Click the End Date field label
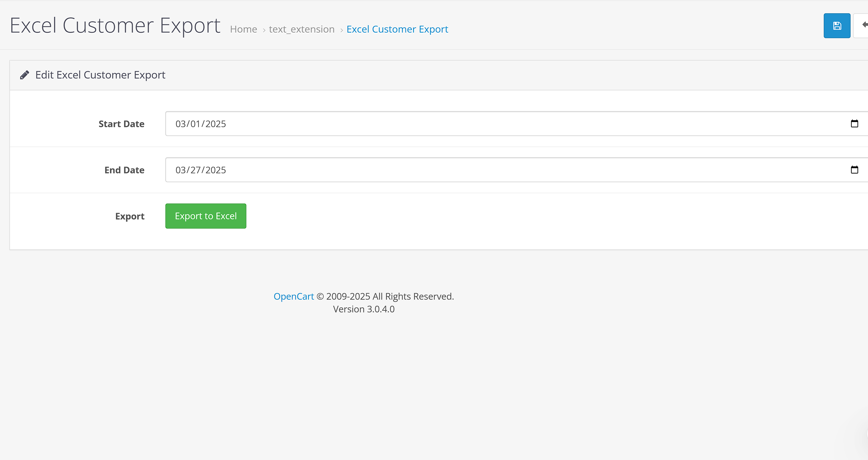868x460 pixels. point(124,170)
